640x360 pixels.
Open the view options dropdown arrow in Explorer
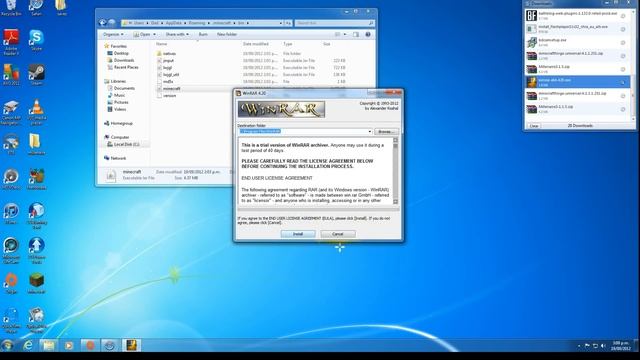coord(345,35)
